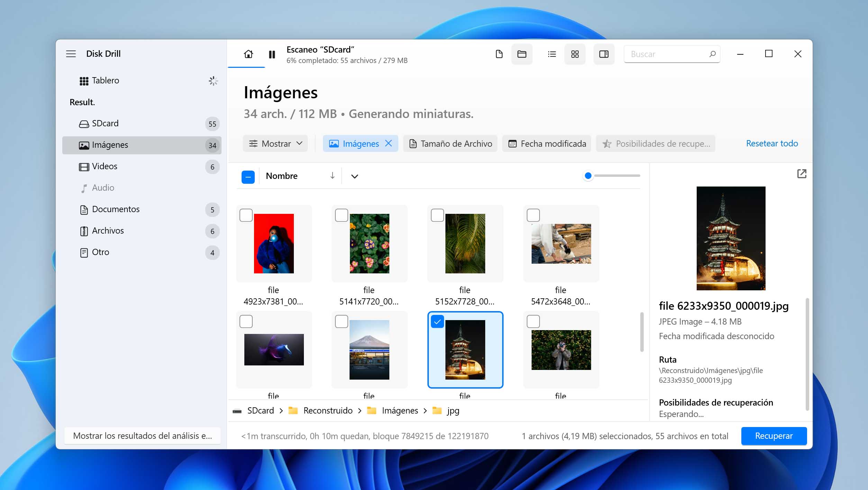The width and height of the screenshot is (868, 490).
Task: Uncheck the selected pagoda image checkbox
Action: coord(437,321)
